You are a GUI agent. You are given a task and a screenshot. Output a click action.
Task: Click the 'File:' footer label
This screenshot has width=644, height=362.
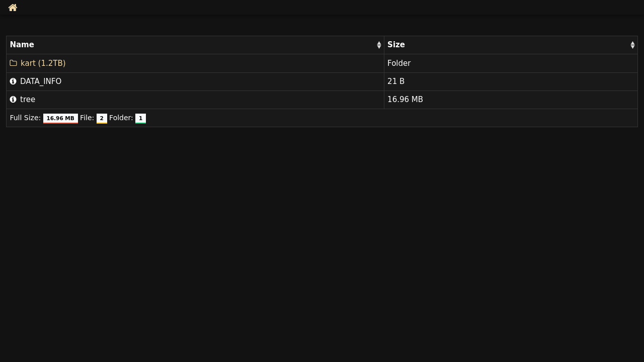point(87,118)
